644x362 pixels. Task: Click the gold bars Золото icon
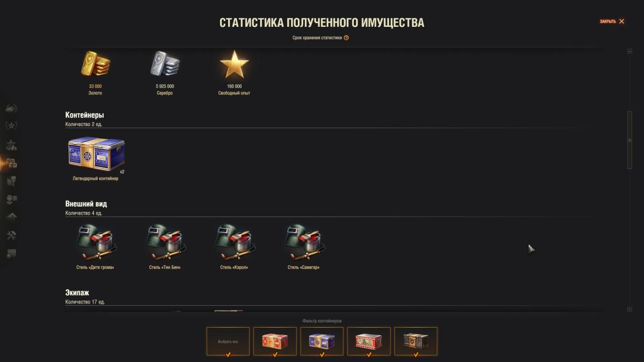coord(96,64)
